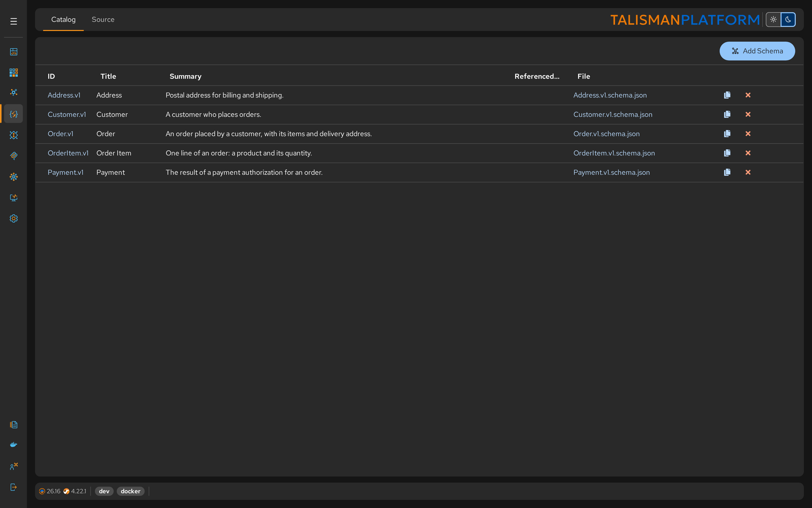Image resolution: width=812 pixels, height=508 pixels.
Task: Open the snowflake hub icon in sidebar
Action: (x=13, y=177)
